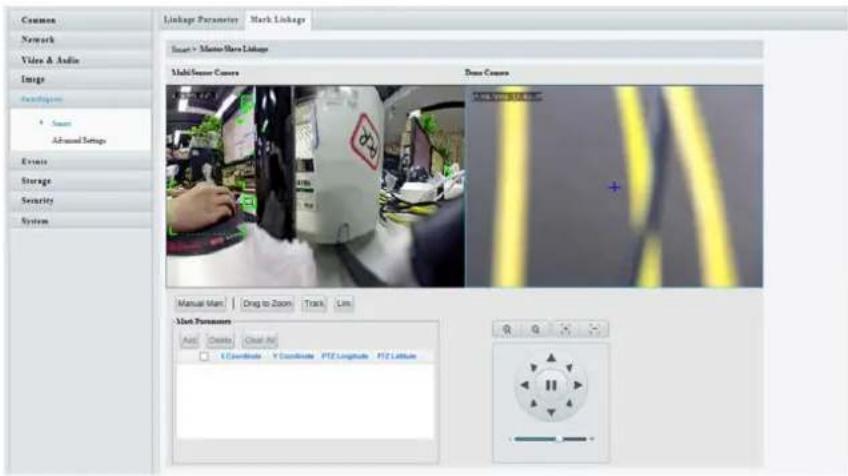Screen dimensions: 848x476
Task: Click the X Coordinate column header
Action: click(x=241, y=356)
